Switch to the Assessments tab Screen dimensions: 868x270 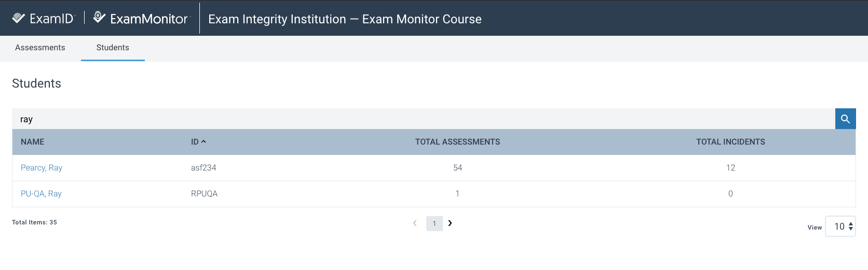[40, 48]
